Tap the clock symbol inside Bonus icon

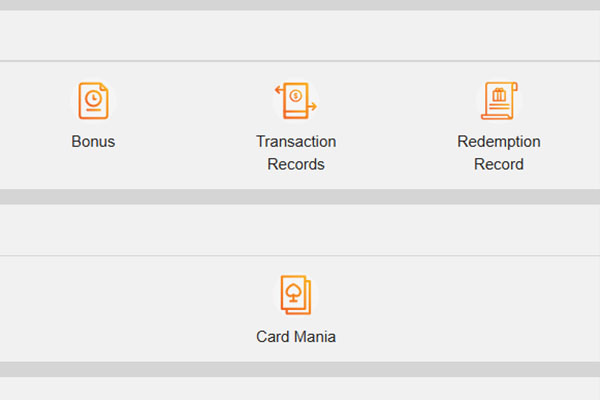[x=93, y=98]
